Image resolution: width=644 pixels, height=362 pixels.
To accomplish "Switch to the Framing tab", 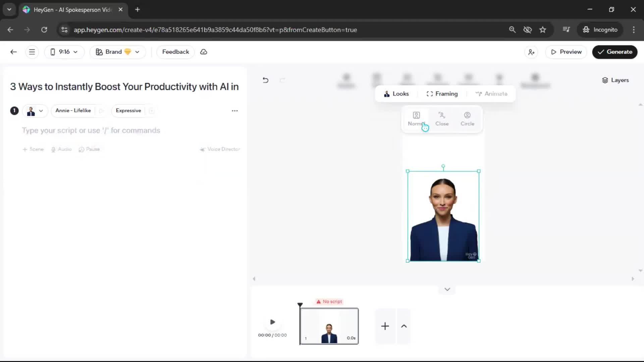I will click(x=442, y=94).
